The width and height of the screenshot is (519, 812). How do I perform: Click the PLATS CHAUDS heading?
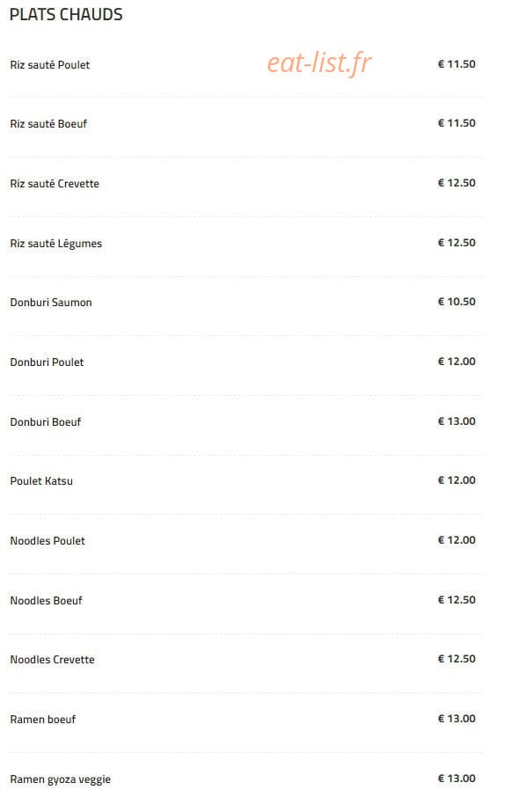pos(66,14)
